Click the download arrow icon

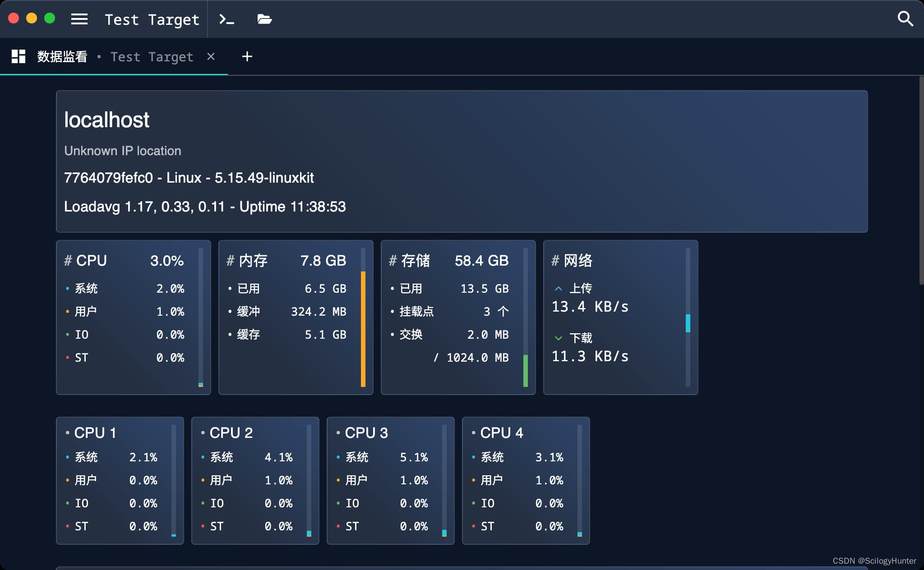click(x=558, y=338)
